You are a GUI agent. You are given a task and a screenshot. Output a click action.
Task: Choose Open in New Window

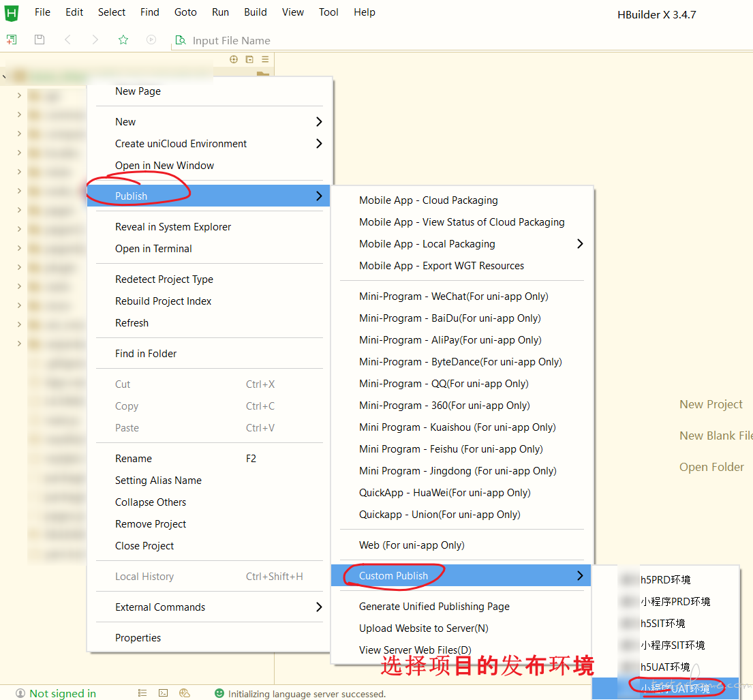[165, 165]
